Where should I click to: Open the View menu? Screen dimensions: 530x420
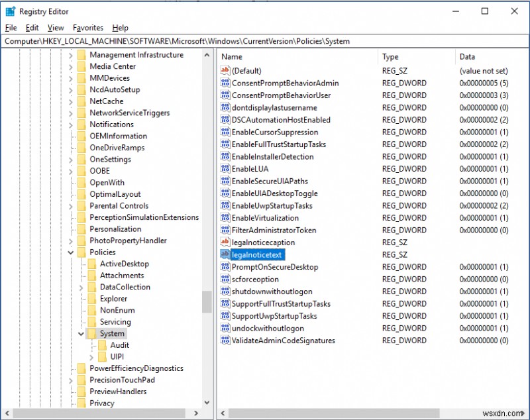[x=55, y=28]
